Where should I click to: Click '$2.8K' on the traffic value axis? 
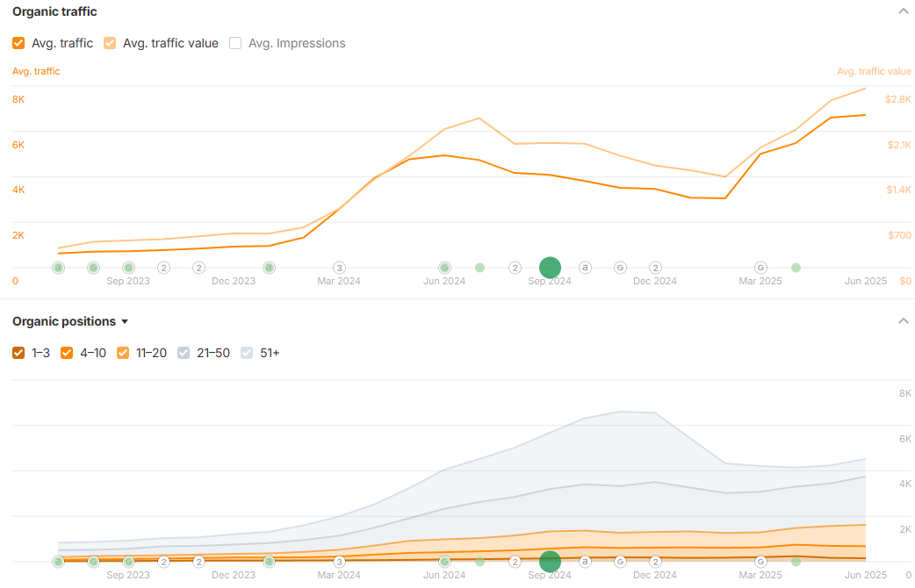[x=897, y=100]
